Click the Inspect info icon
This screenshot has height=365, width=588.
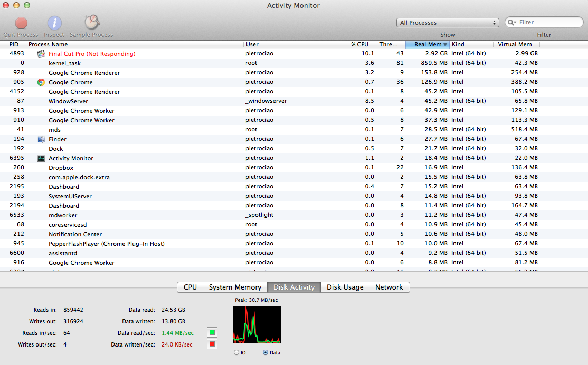tap(54, 23)
